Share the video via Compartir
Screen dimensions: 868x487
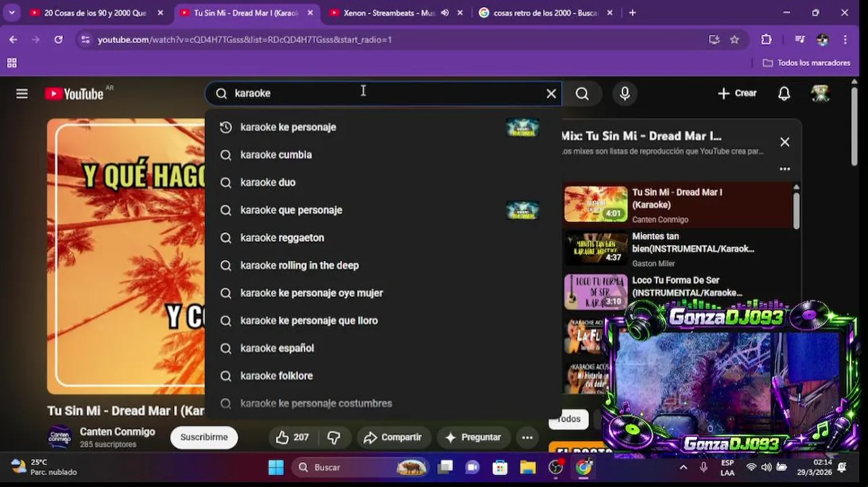pyautogui.click(x=393, y=438)
